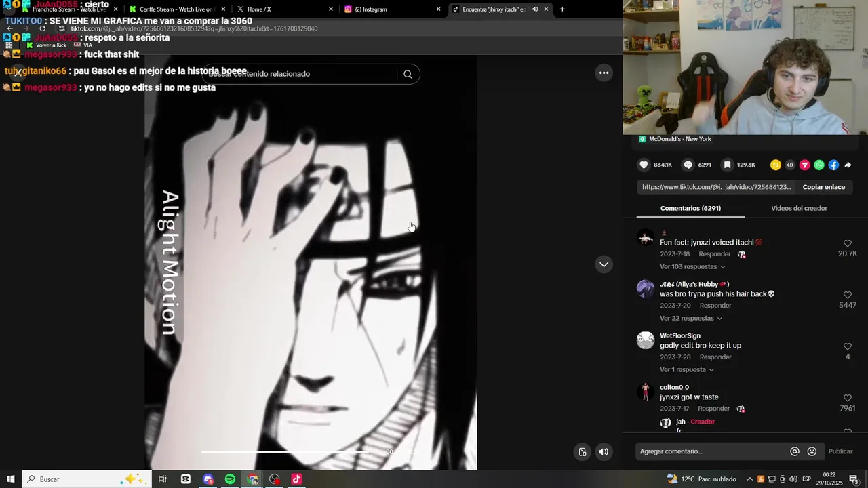Open the 'McDonald's · New York' location tag

[x=675, y=139]
